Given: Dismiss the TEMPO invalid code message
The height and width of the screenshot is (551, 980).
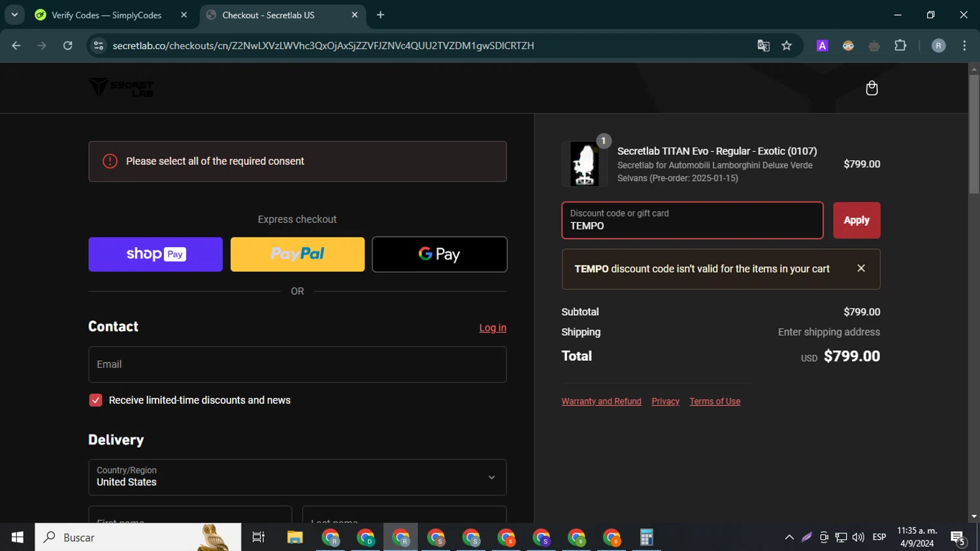Looking at the screenshot, I should point(861,269).
